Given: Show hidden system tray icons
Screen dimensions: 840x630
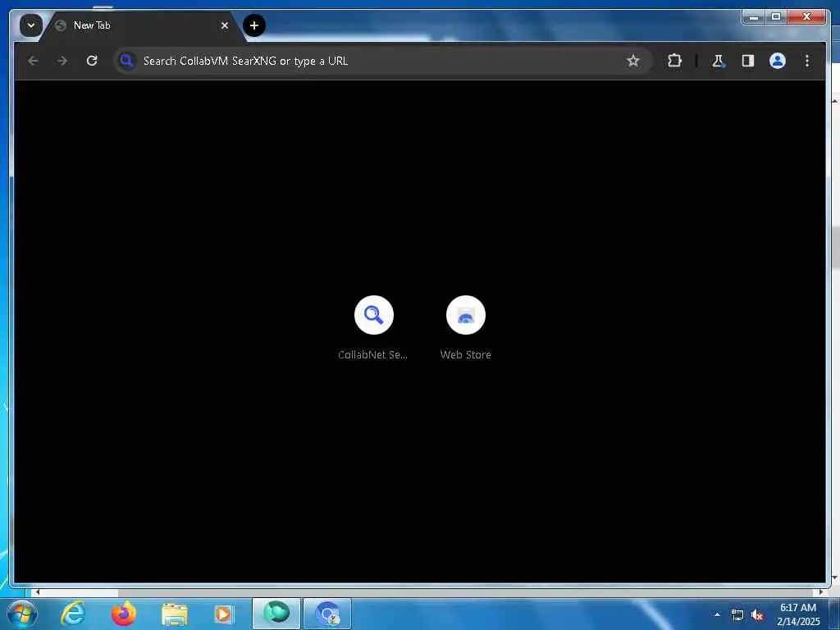Looking at the screenshot, I should [717, 614].
